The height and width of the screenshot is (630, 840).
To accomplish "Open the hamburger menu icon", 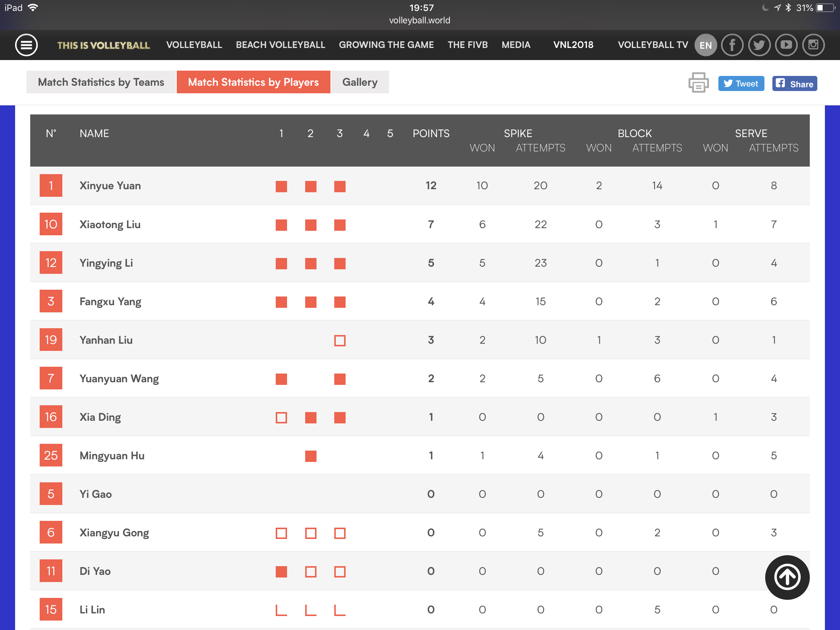I will [x=26, y=45].
